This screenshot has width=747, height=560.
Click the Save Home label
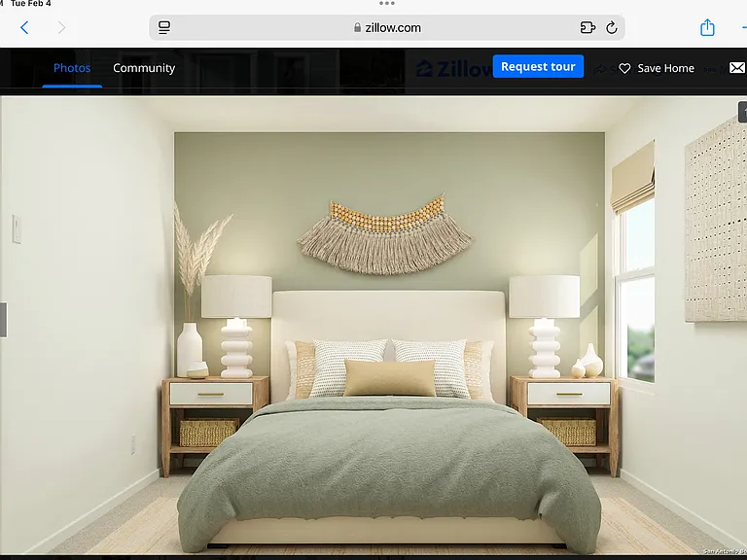[x=665, y=68]
